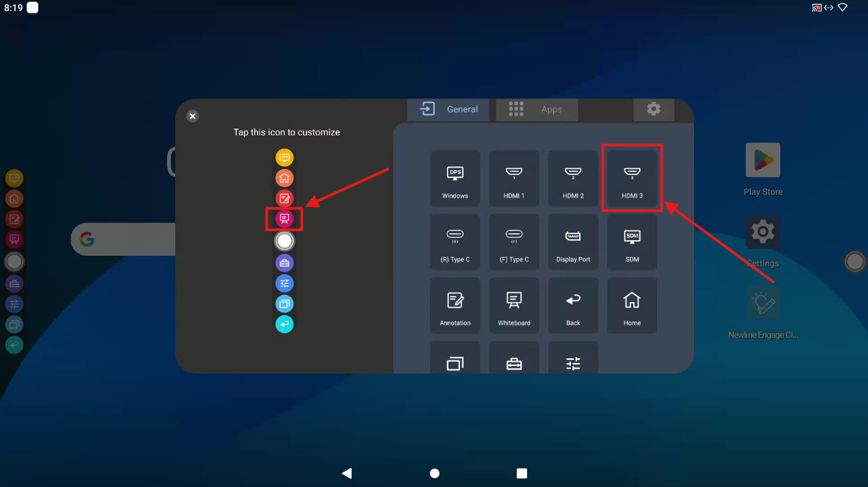Tap the orange Home icon in customize column
Image resolution: width=868 pixels, height=487 pixels.
(x=285, y=178)
